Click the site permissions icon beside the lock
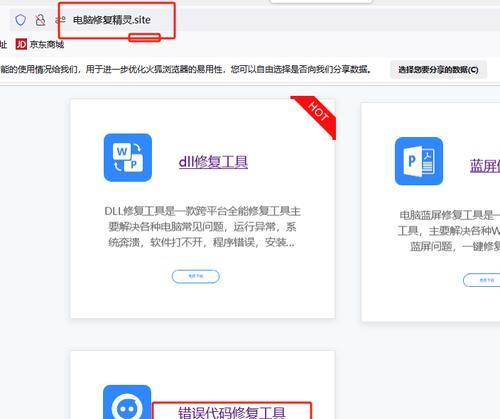 60,20
